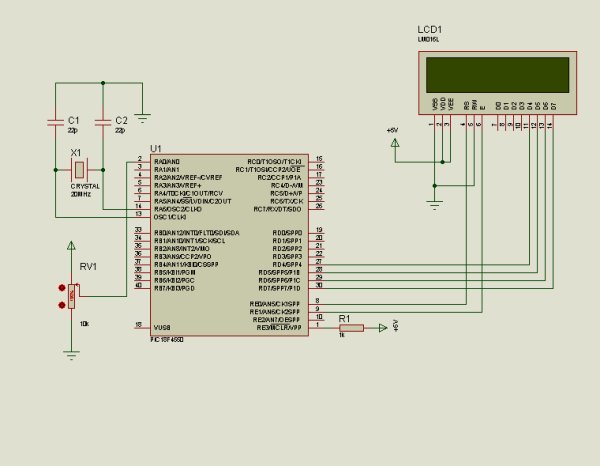Click the ground symbol beside C2
The width and height of the screenshot is (600, 466).
click(142, 118)
